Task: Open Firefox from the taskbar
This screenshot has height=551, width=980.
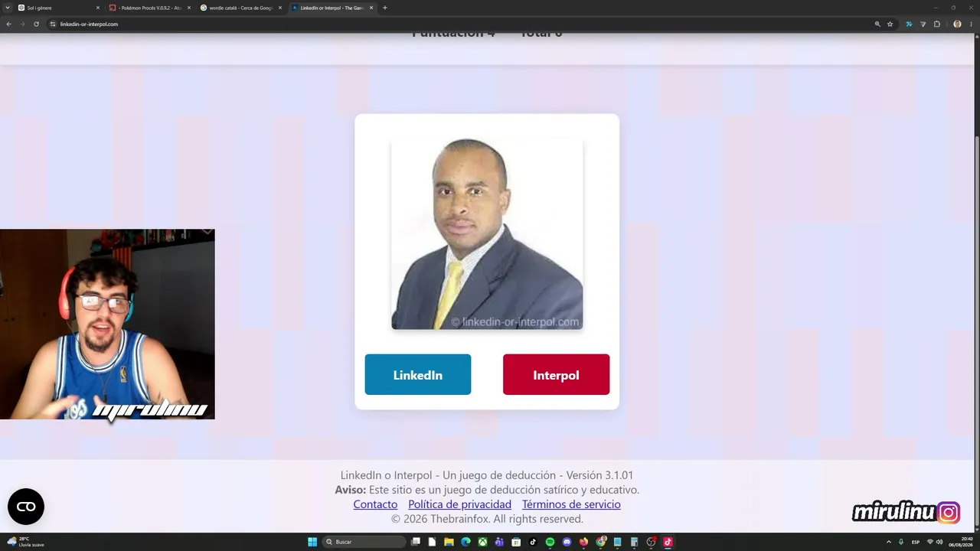Action: point(583,542)
